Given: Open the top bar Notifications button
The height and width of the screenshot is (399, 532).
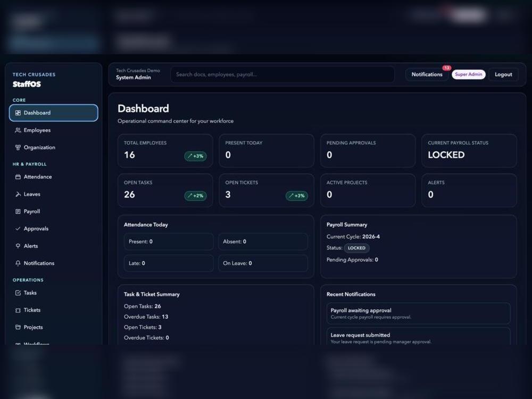Looking at the screenshot, I should (427, 74).
